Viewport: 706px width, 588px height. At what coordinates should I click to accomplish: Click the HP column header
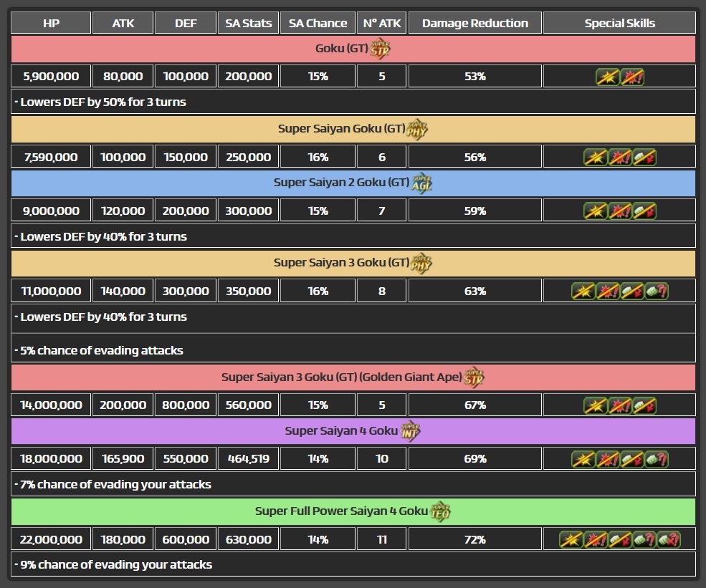click(51, 23)
